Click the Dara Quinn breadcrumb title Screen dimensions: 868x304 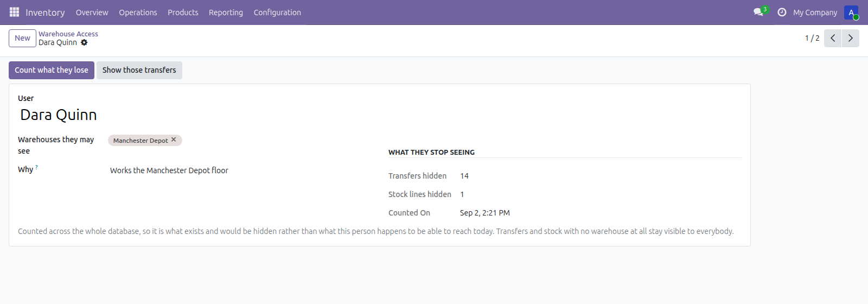(x=58, y=42)
